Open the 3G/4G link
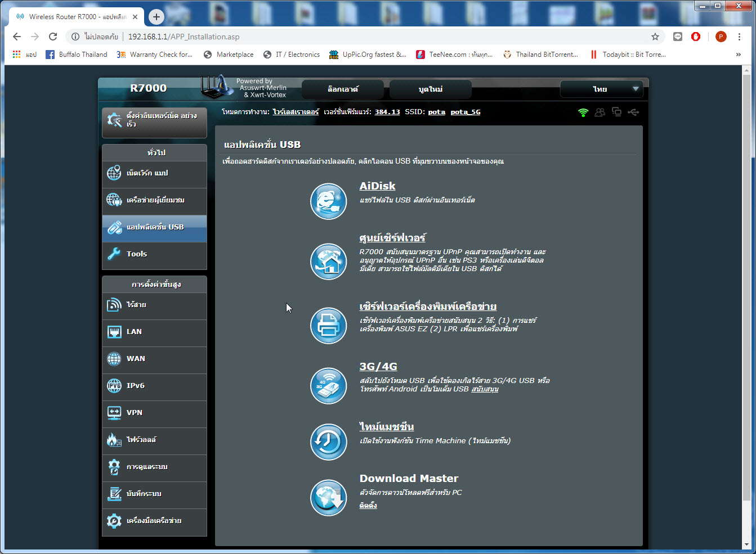The width and height of the screenshot is (756, 554). click(x=378, y=367)
